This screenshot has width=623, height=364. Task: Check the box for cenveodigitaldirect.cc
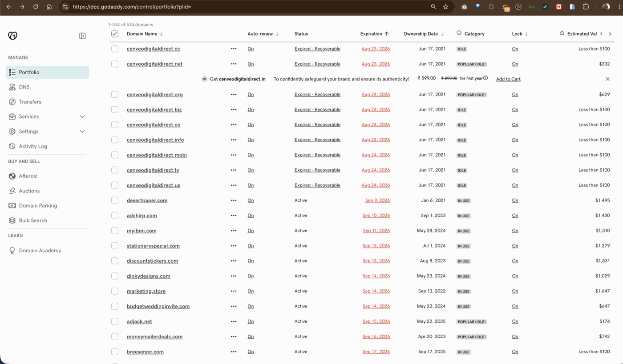pos(115,49)
